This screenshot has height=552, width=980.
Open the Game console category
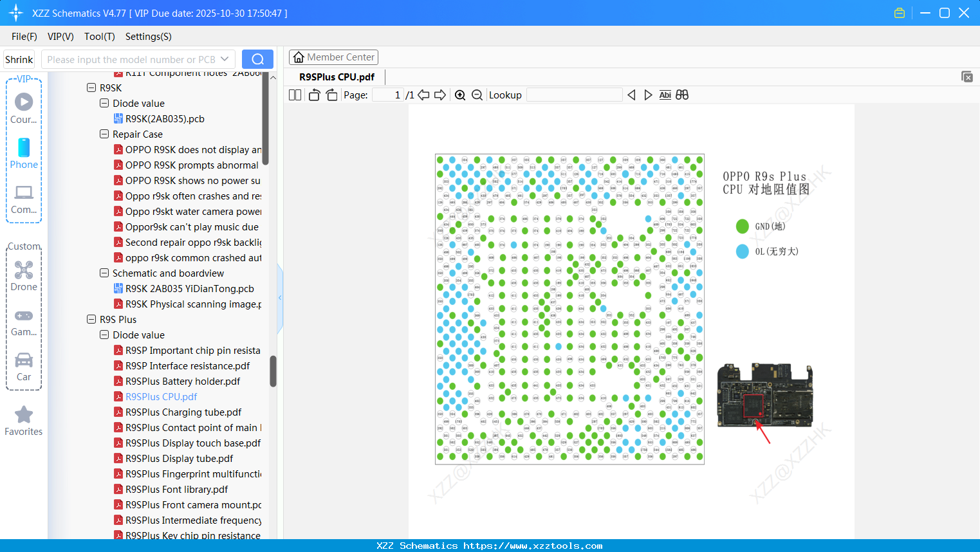pyautogui.click(x=24, y=322)
